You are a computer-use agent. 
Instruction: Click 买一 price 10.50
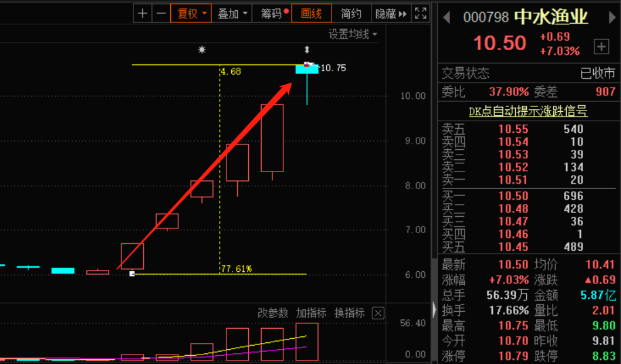coord(513,196)
